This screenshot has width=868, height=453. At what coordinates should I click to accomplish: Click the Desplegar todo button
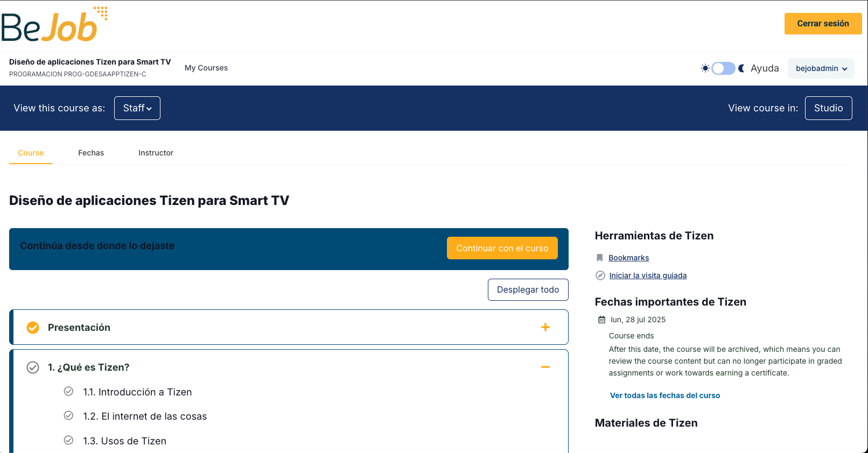coord(528,289)
